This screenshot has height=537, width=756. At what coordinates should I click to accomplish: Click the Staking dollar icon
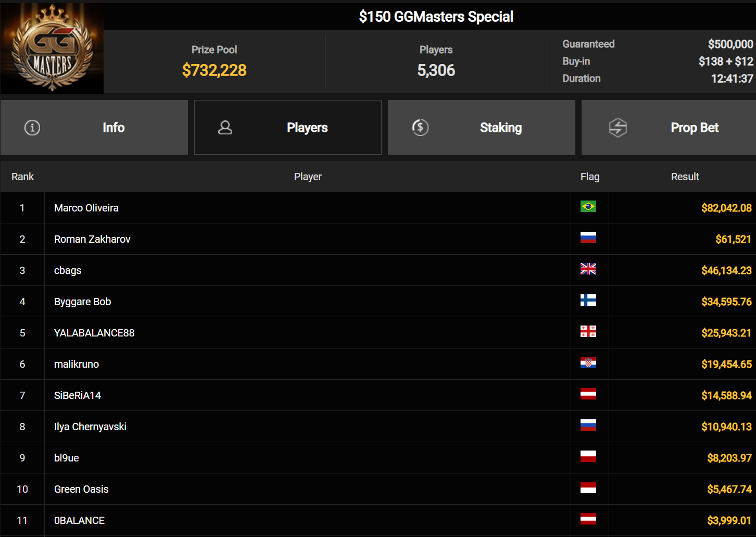[420, 128]
